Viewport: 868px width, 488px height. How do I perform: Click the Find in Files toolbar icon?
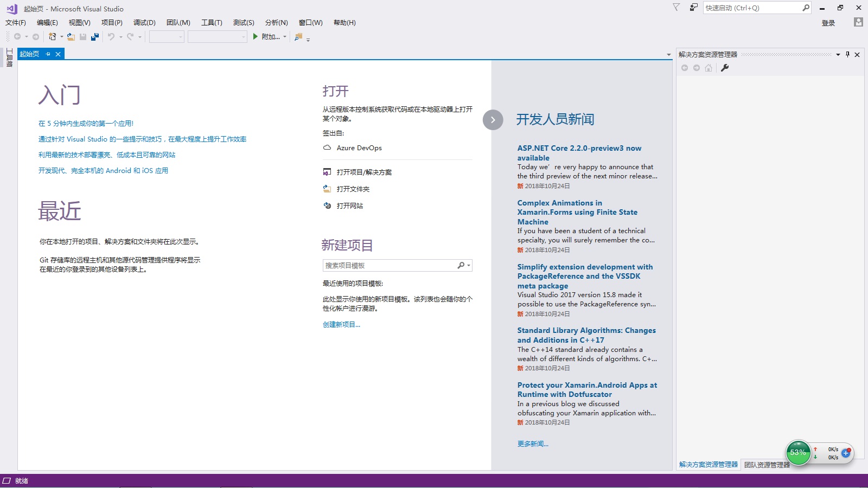click(298, 37)
